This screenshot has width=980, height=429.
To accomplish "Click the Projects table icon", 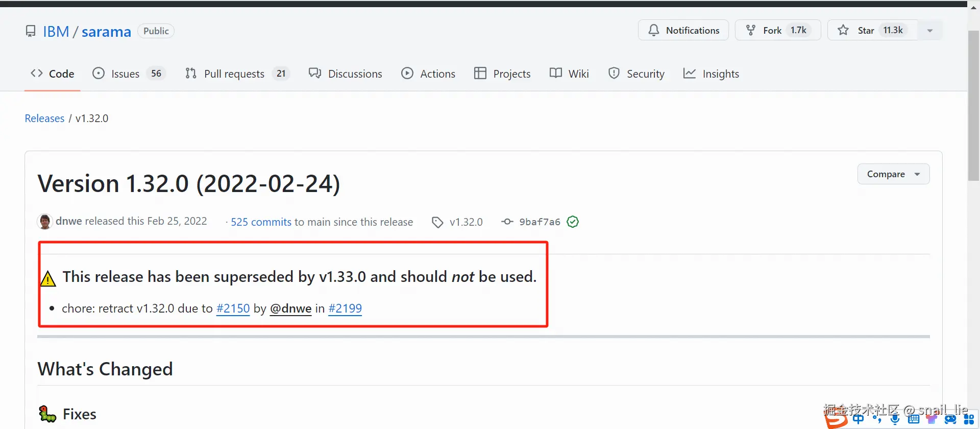I will click(480, 73).
